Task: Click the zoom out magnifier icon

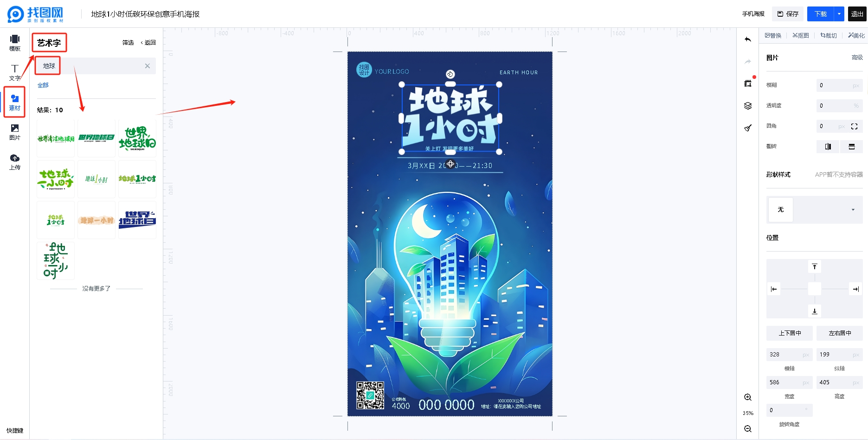Action: coord(748,429)
